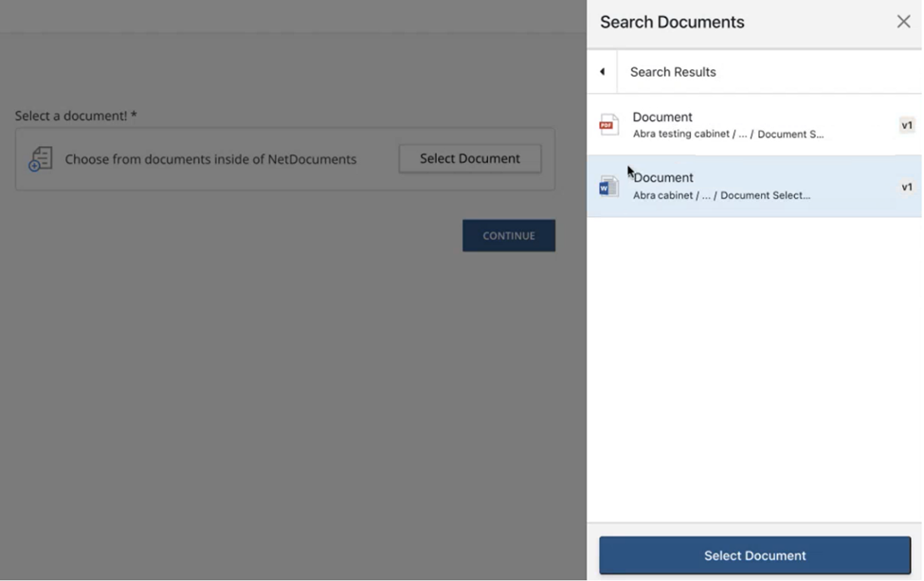Image resolution: width=924 pixels, height=581 pixels.
Task: Click the Word file icon in search results
Action: pyautogui.click(x=608, y=187)
